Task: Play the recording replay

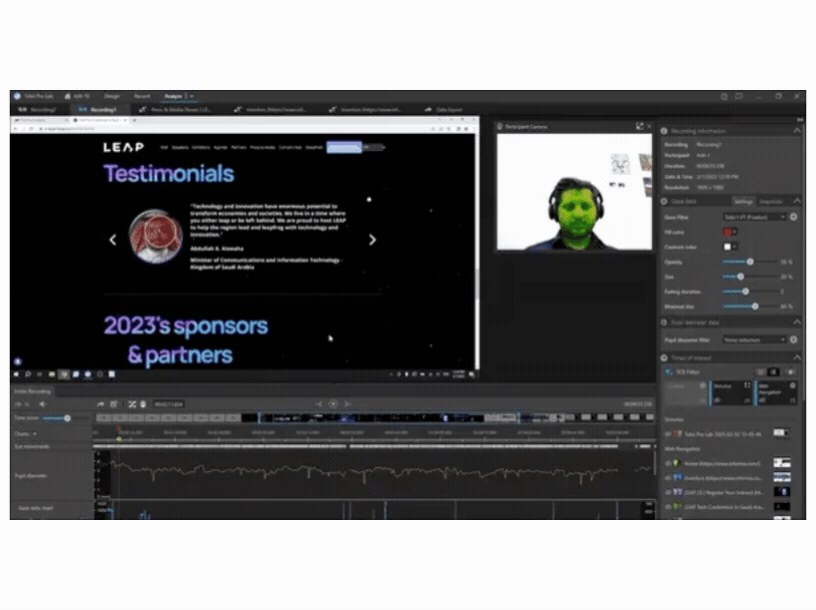Action: pos(333,404)
